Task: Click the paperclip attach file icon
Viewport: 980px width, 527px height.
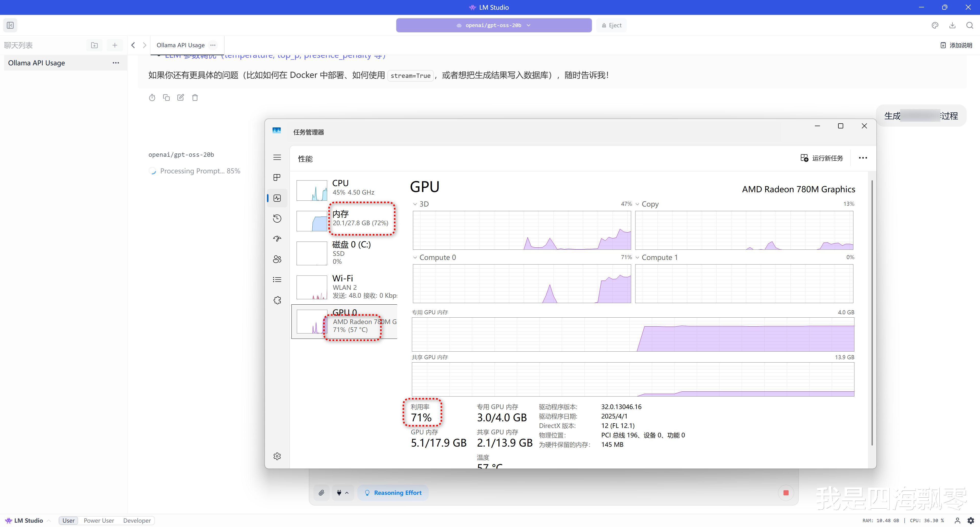Action: coord(322,493)
